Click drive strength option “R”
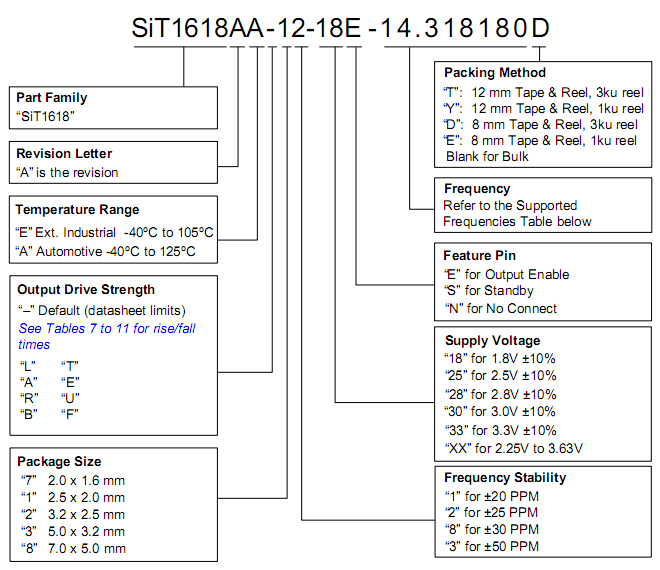 pyautogui.click(x=29, y=398)
